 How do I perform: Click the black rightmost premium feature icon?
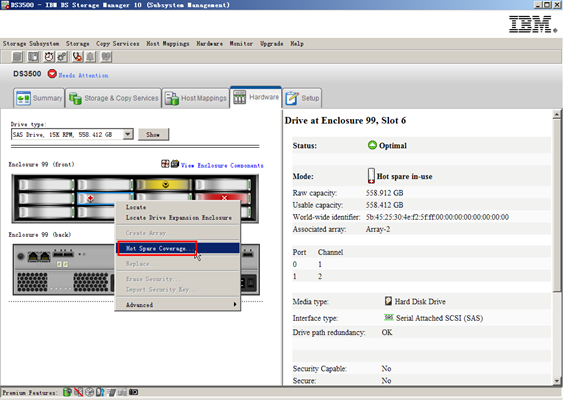pos(133,392)
